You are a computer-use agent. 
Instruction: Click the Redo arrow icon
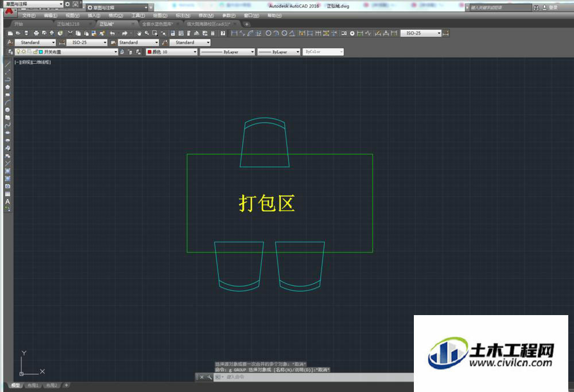coord(125,33)
